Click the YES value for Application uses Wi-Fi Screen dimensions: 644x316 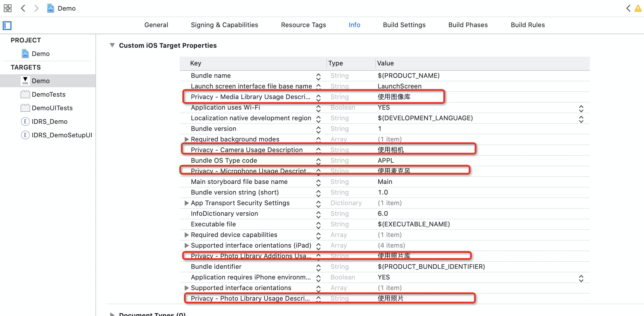coord(384,108)
